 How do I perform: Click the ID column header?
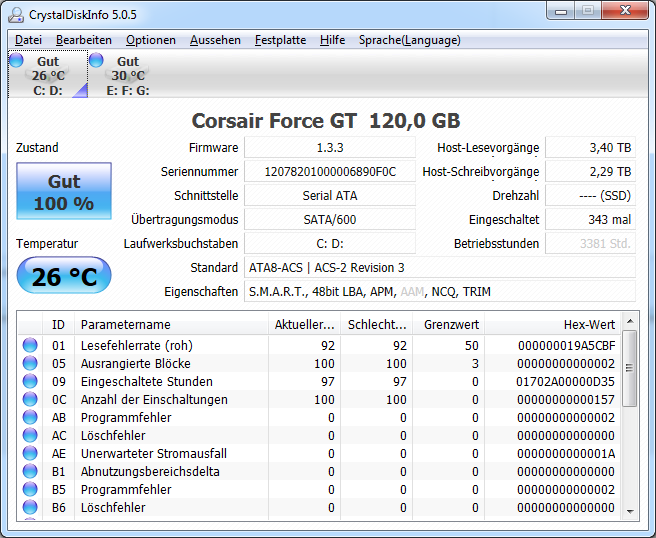(x=59, y=324)
